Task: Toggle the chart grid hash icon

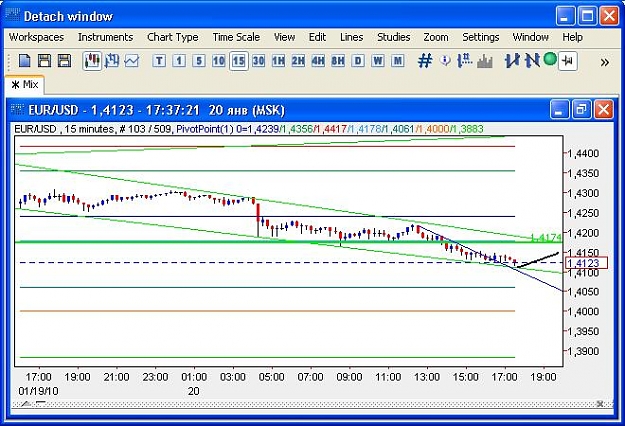Action: (425, 61)
